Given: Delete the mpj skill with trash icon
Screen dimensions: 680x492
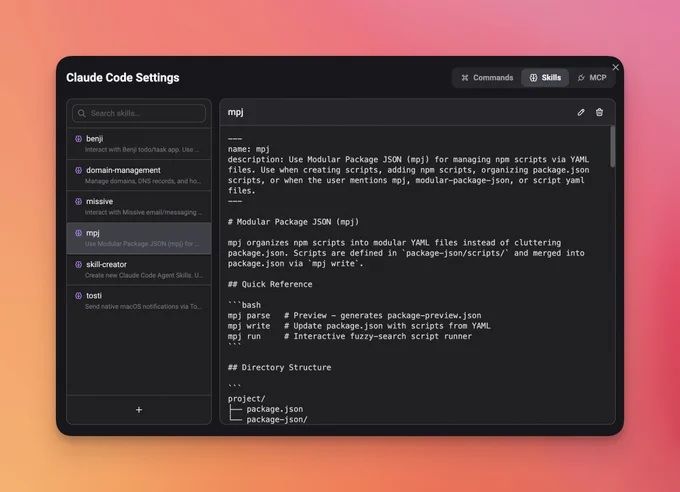Looking at the screenshot, I should coord(599,112).
